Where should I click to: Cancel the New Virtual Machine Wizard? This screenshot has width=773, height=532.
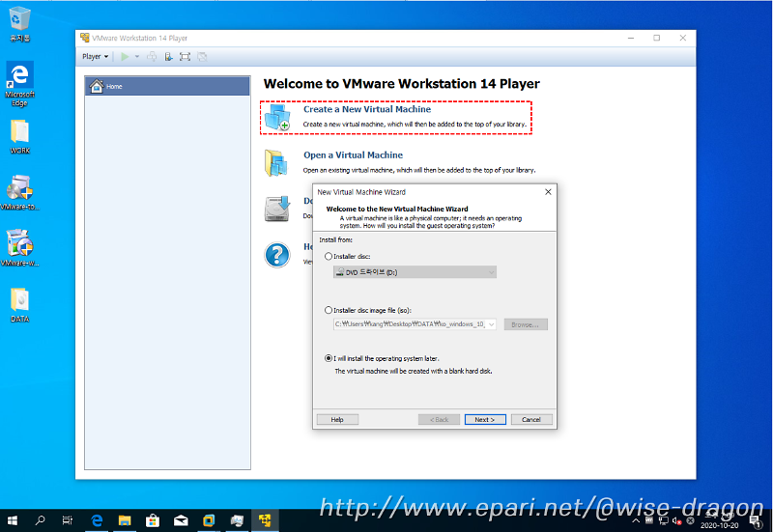click(531, 420)
